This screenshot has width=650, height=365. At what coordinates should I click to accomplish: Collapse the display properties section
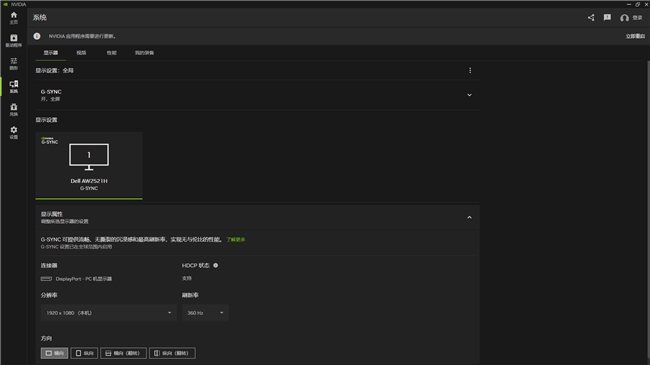(x=469, y=217)
